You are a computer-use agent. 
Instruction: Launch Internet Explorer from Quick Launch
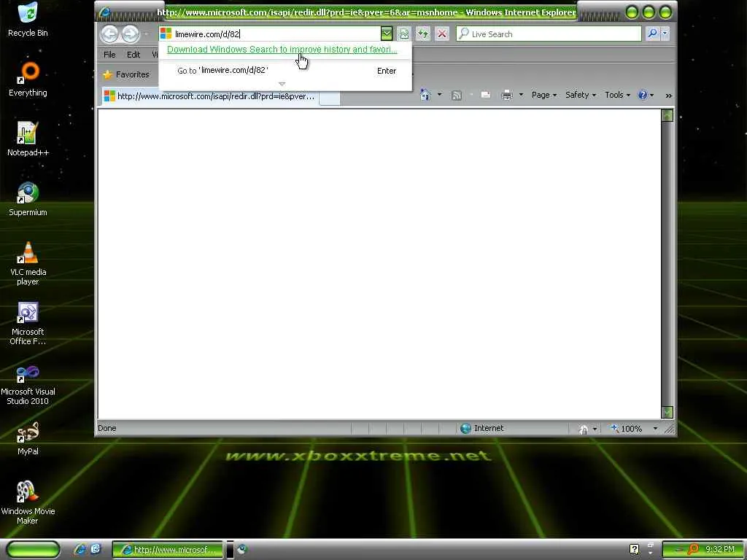80,549
